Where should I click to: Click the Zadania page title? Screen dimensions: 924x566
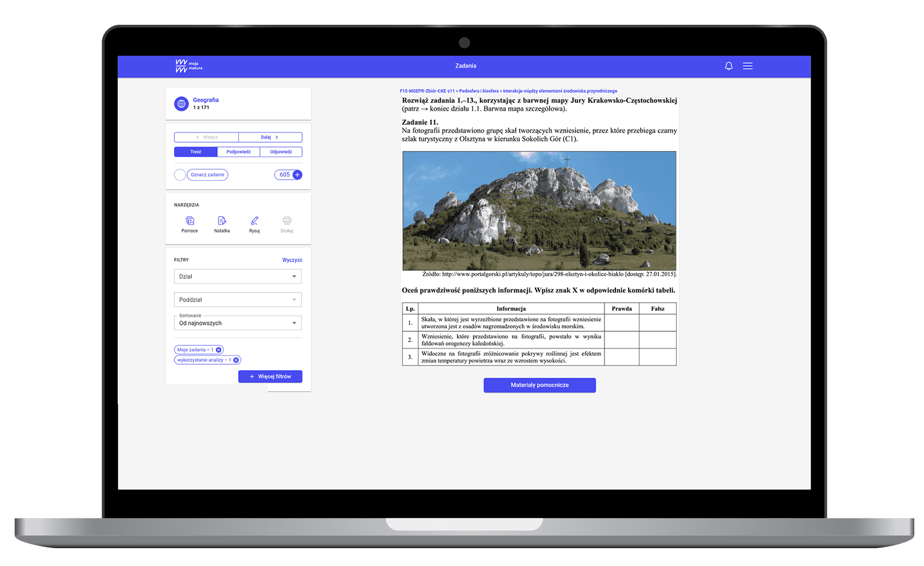(x=466, y=66)
